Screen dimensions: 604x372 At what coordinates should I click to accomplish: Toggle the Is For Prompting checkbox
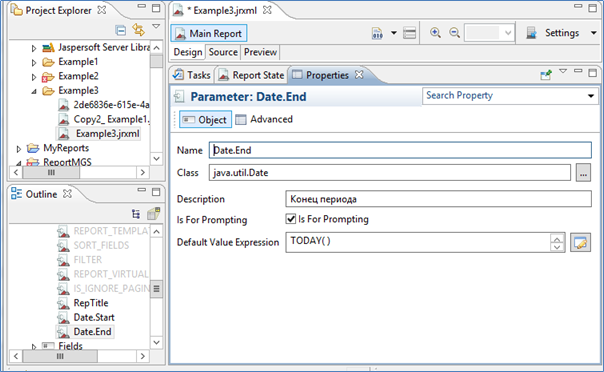tap(291, 219)
